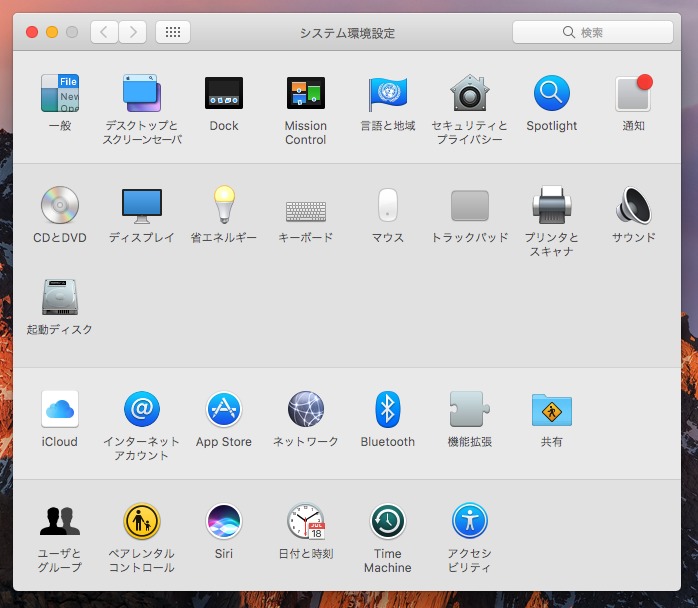Open ペアレンタルコントロール preferences
This screenshot has height=608, width=698.
tap(142, 520)
